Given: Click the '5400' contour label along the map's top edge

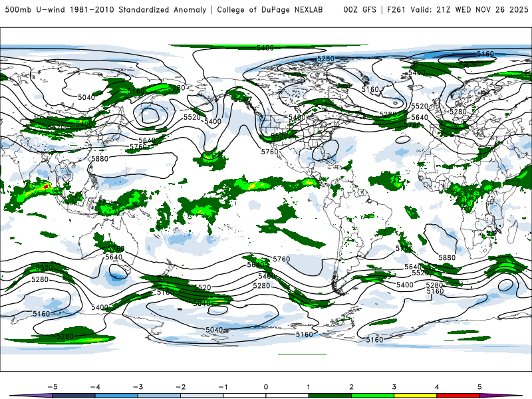Looking at the screenshot, I should 265,48.
